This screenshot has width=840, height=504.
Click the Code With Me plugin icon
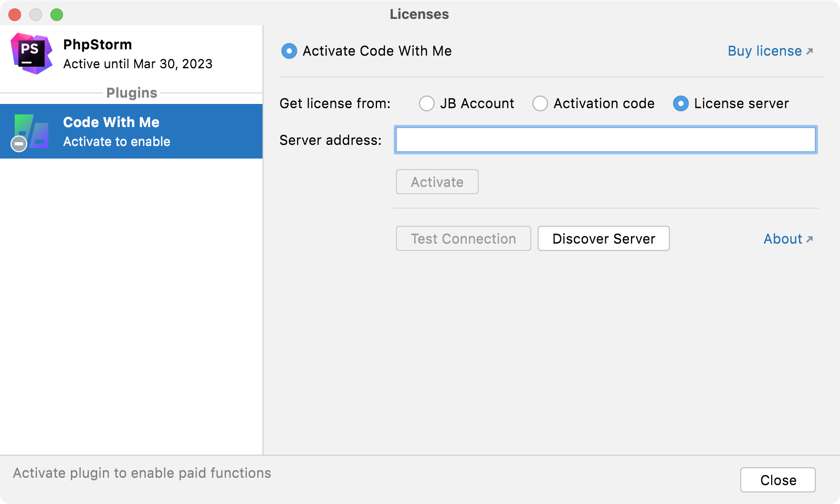31,132
